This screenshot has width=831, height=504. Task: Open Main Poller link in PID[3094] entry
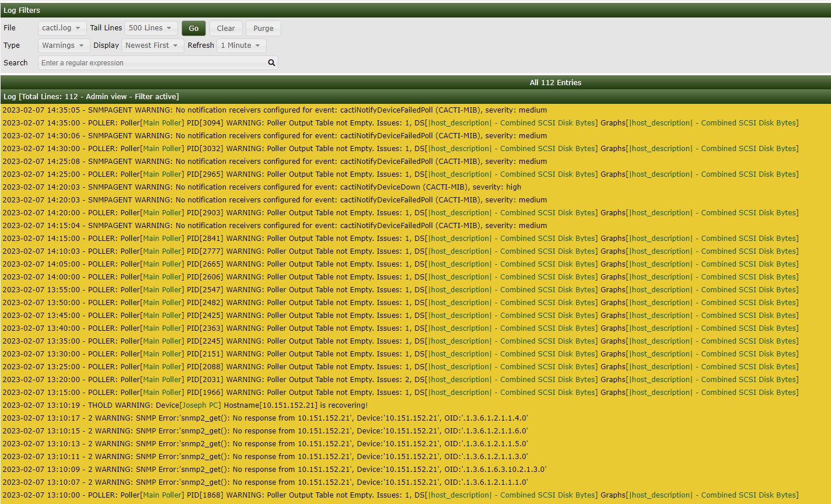[x=162, y=123]
